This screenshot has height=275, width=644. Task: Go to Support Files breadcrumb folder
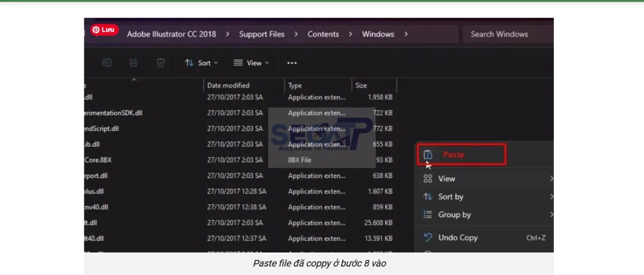(x=262, y=34)
